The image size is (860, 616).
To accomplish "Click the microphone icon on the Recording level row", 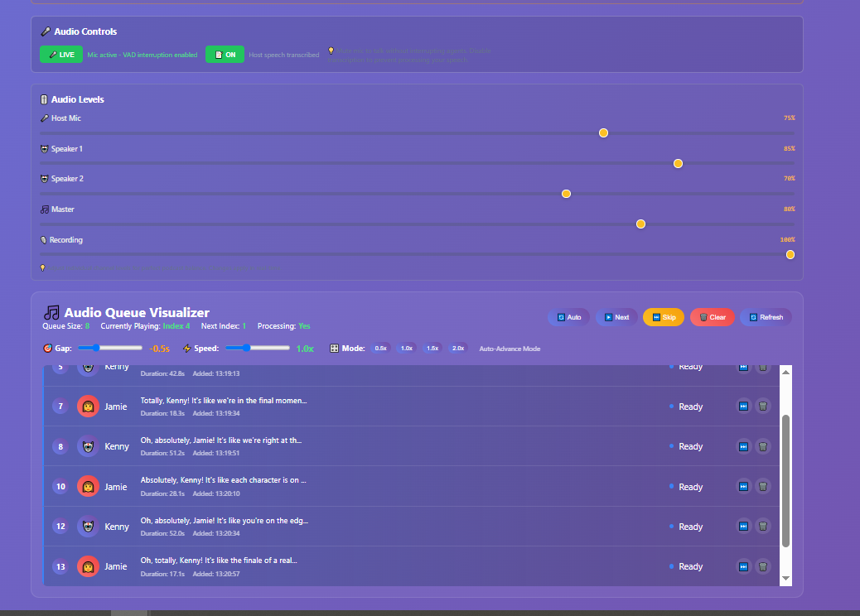I will coord(44,239).
